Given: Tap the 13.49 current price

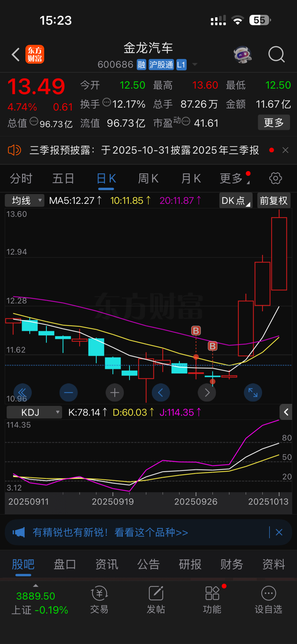Looking at the screenshot, I should pos(36,86).
